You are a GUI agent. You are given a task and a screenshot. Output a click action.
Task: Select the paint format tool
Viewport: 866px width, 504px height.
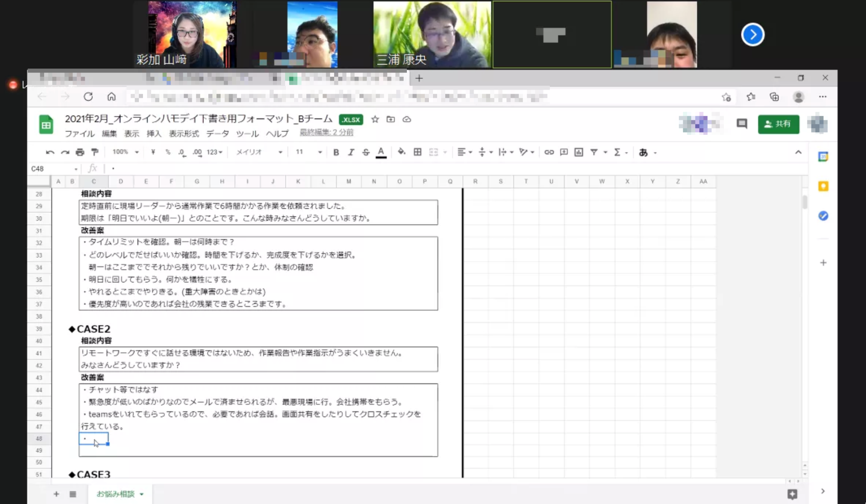pyautogui.click(x=95, y=152)
